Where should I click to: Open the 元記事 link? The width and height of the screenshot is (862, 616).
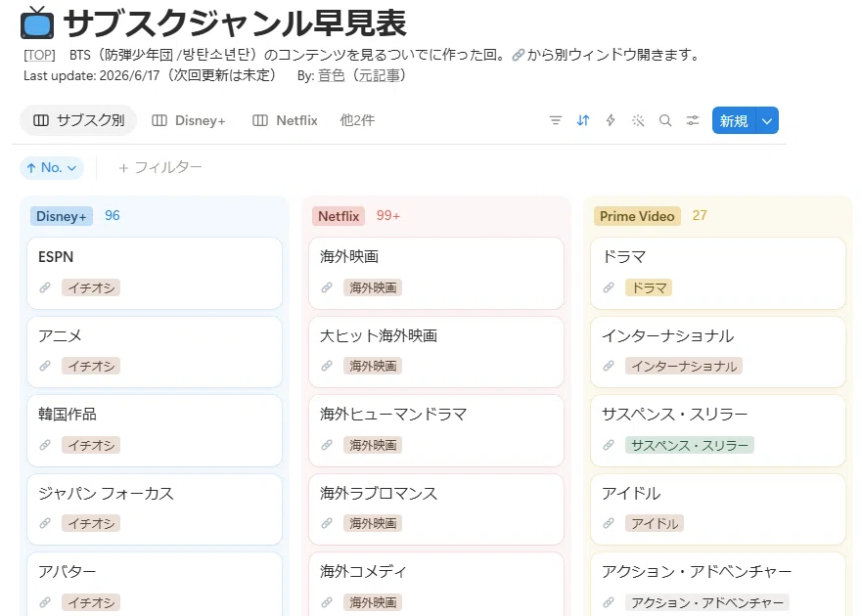pos(382,75)
